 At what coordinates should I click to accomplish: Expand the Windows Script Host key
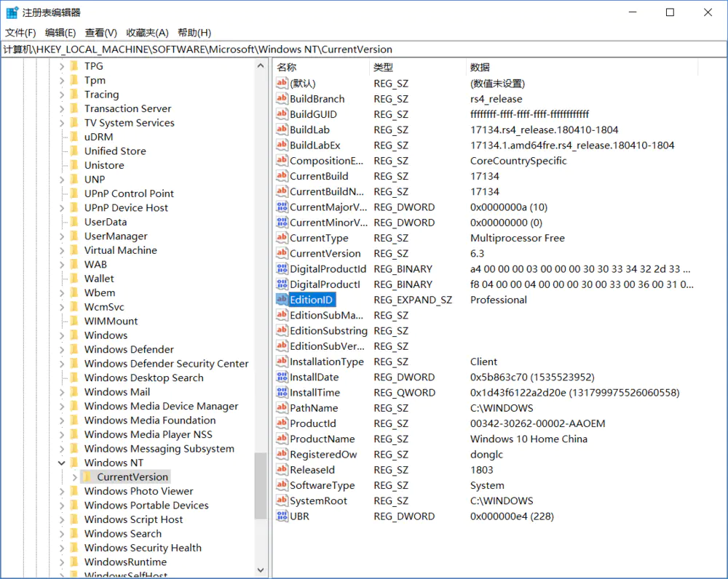tap(62, 519)
